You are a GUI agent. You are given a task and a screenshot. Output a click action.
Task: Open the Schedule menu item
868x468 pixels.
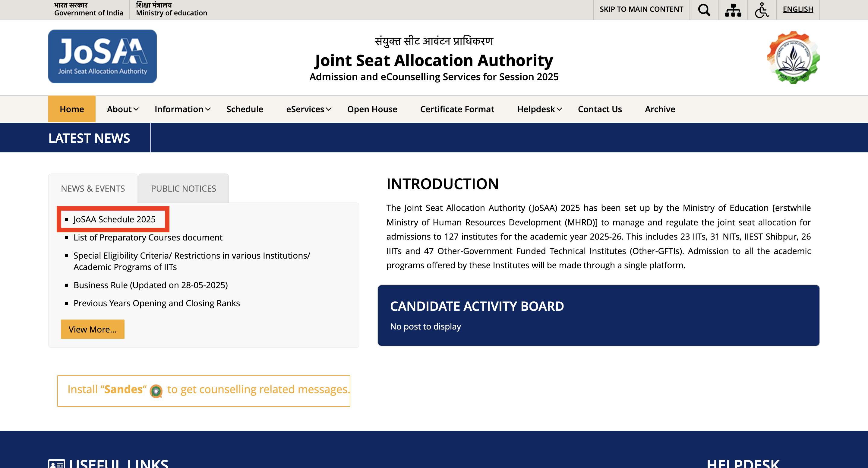[245, 109]
